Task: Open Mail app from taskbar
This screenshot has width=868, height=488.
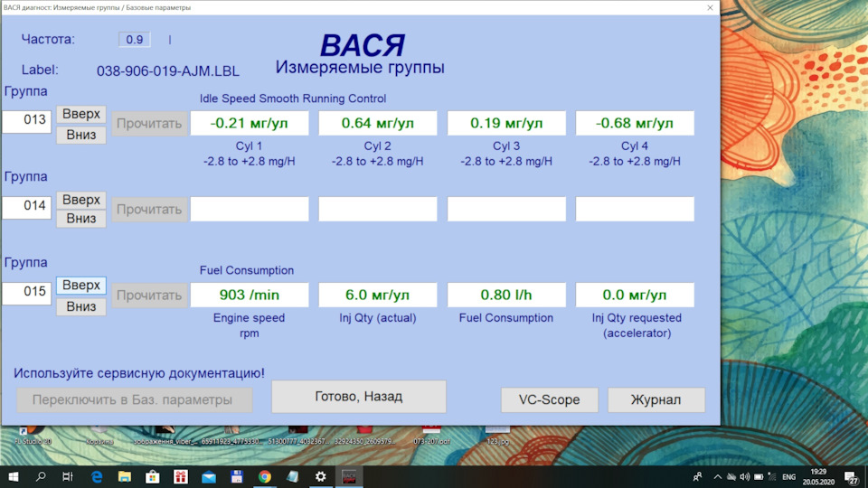Action: 209,476
